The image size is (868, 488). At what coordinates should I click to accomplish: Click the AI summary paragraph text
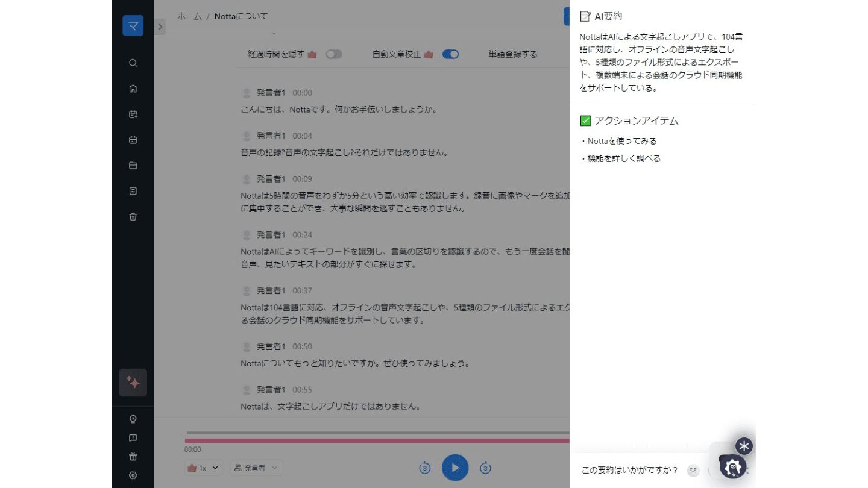pyautogui.click(x=661, y=62)
